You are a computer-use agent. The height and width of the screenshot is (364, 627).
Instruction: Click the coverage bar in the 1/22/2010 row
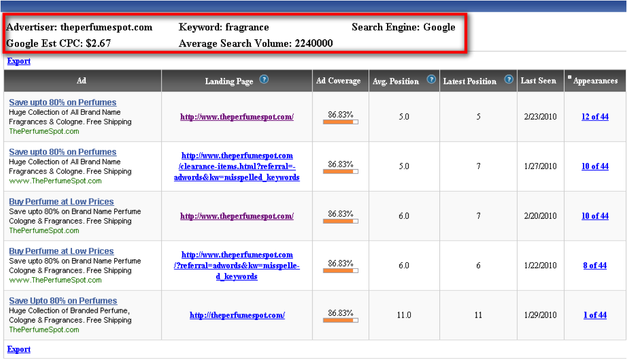pyautogui.click(x=341, y=271)
